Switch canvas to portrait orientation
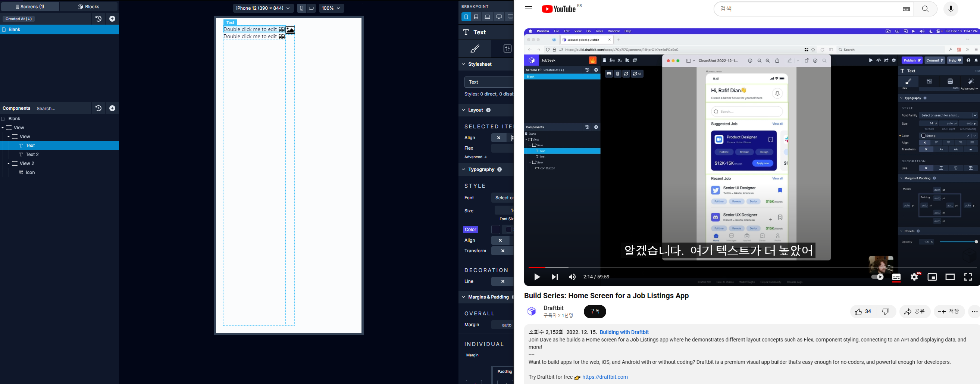Viewport: 980px width, 384px height. tap(301, 8)
